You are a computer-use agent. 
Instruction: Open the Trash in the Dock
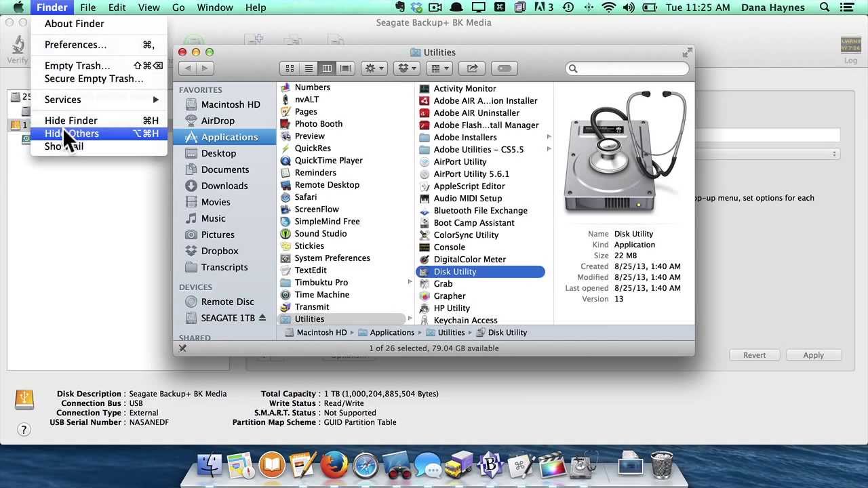point(662,466)
